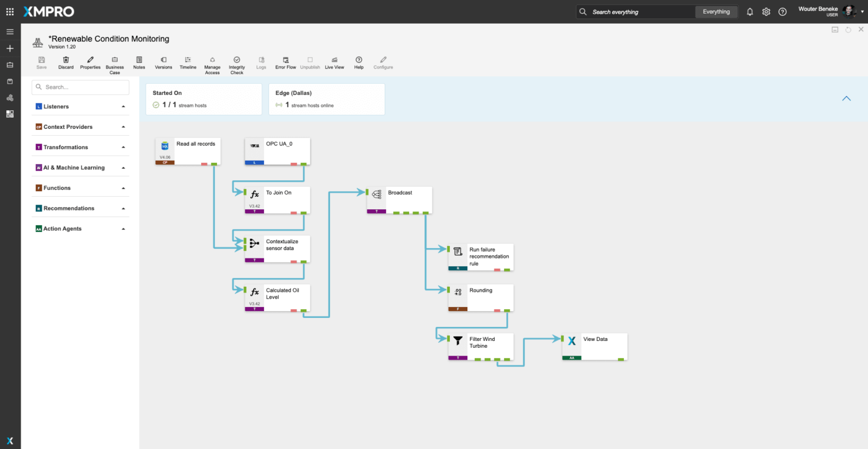Open the Notes toolbar item

coord(139,60)
